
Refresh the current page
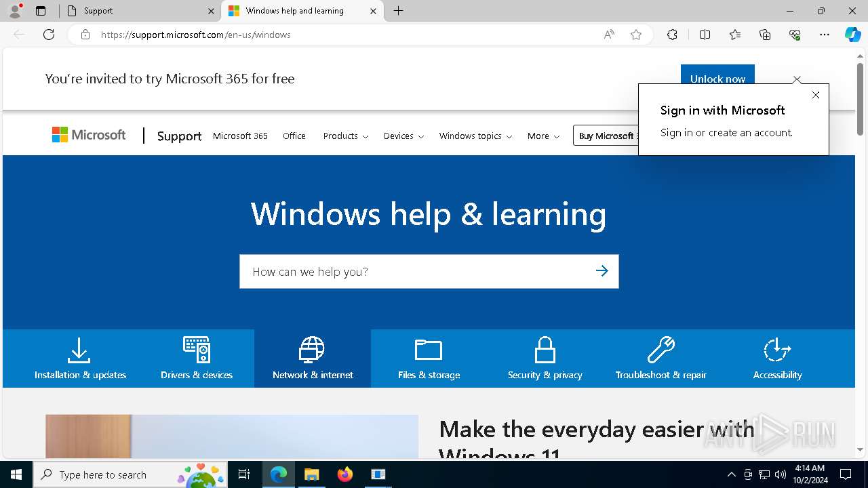pyautogui.click(x=49, y=35)
